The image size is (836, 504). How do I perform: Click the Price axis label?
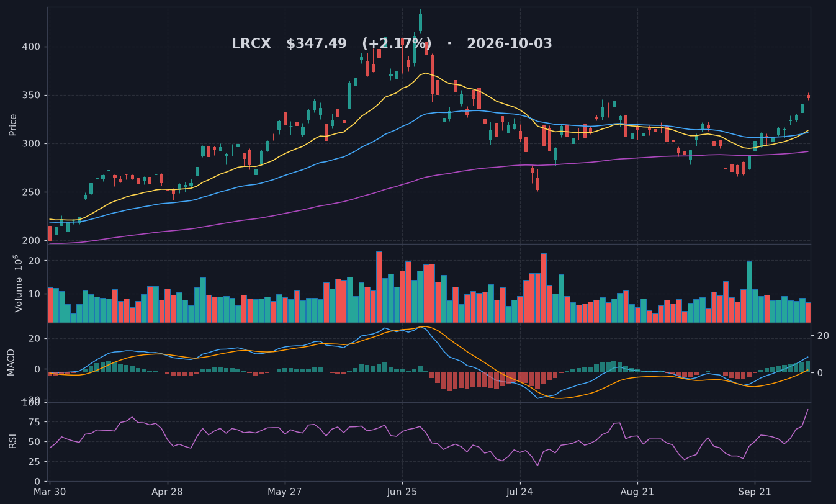[x=13, y=125]
